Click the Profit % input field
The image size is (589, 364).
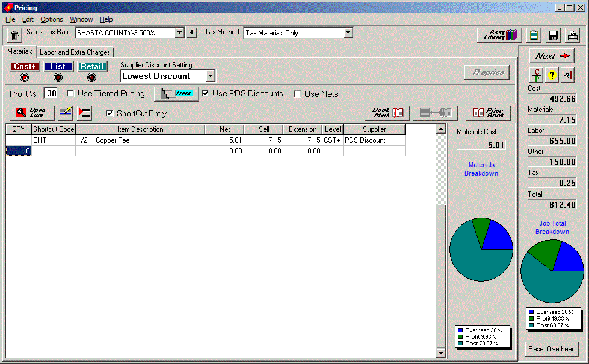click(51, 93)
